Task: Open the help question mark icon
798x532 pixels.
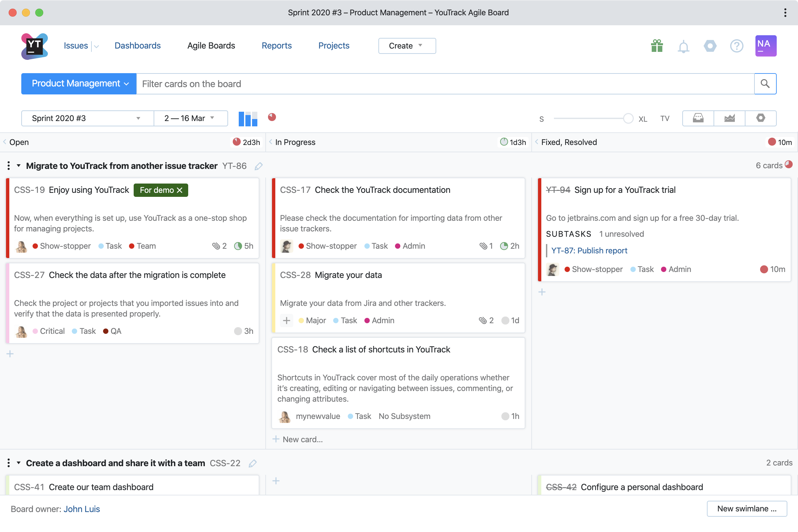Action: (x=736, y=46)
